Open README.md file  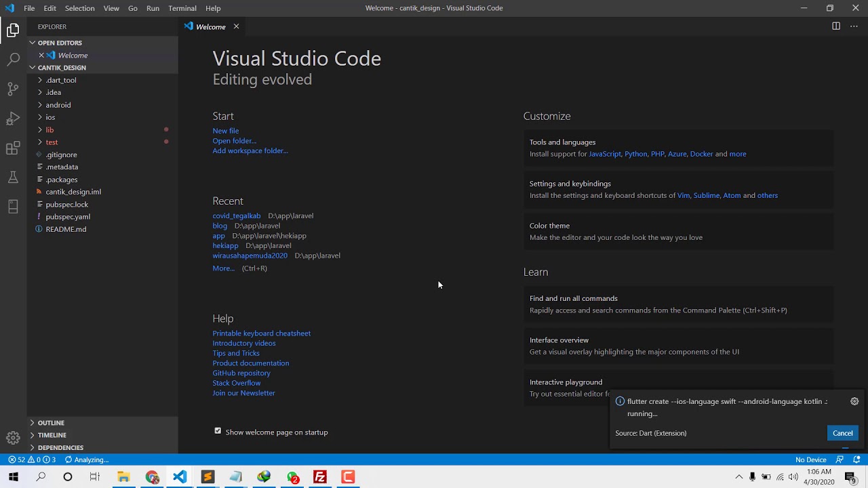pos(102,229)
